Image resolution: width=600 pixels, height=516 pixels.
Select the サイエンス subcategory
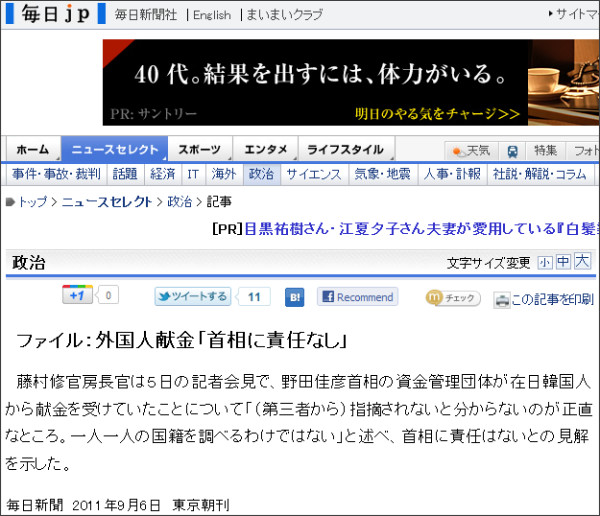tap(314, 174)
